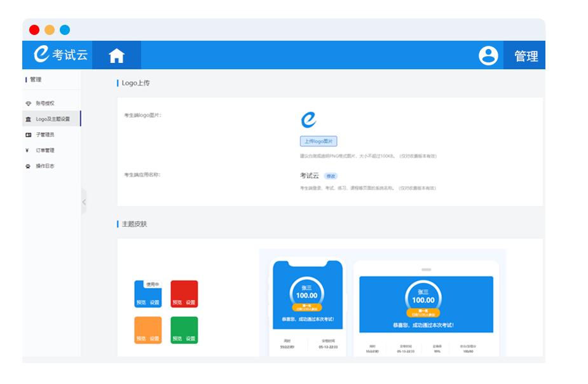588x384 pixels.
Task: Collapse the left sidebar with arrow handle
Action: click(84, 202)
